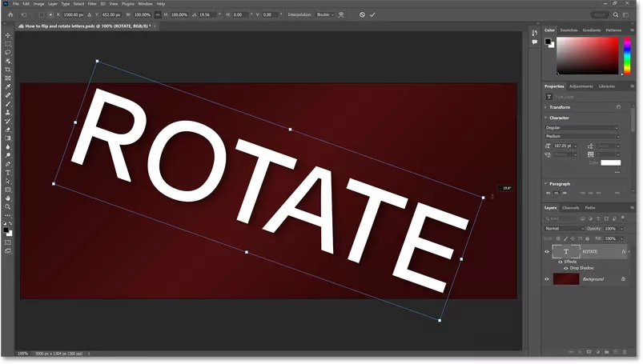Screen dimensions: 643x364
Task: Open the font family dropdown
Action: click(581, 128)
